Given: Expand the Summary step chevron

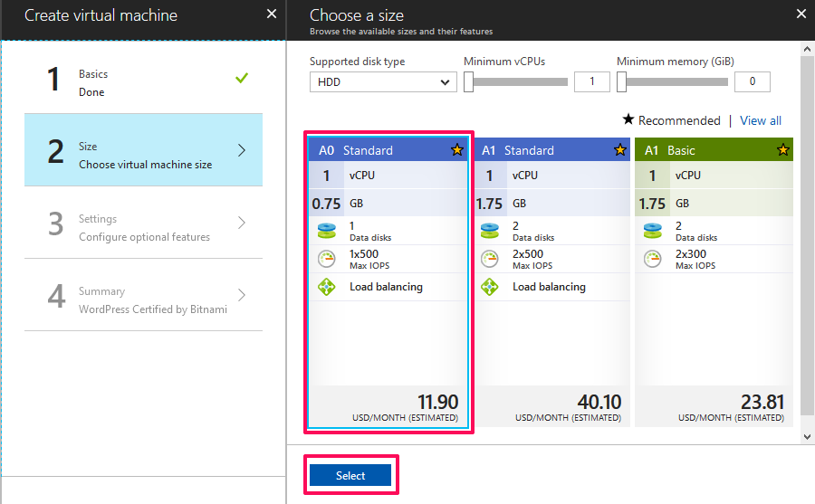Looking at the screenshot, I should click(242, 295).
